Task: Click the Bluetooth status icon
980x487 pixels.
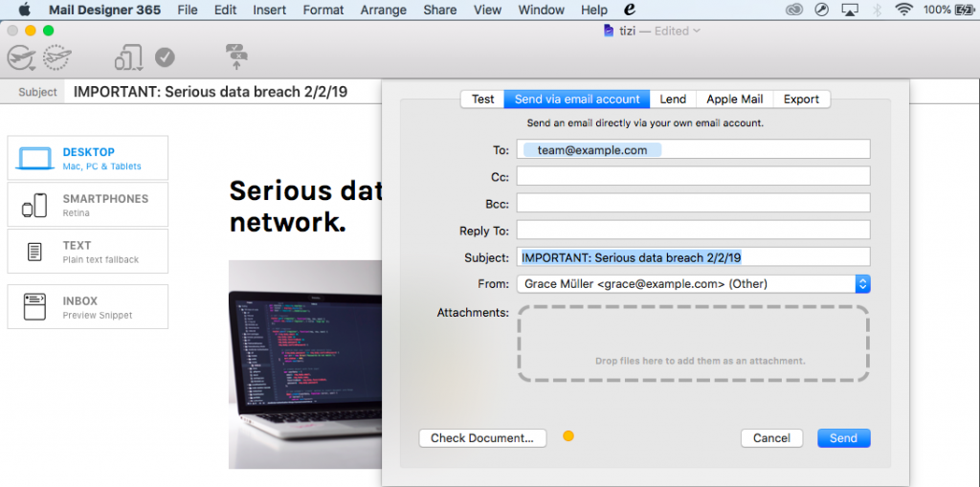Action: 877,10
